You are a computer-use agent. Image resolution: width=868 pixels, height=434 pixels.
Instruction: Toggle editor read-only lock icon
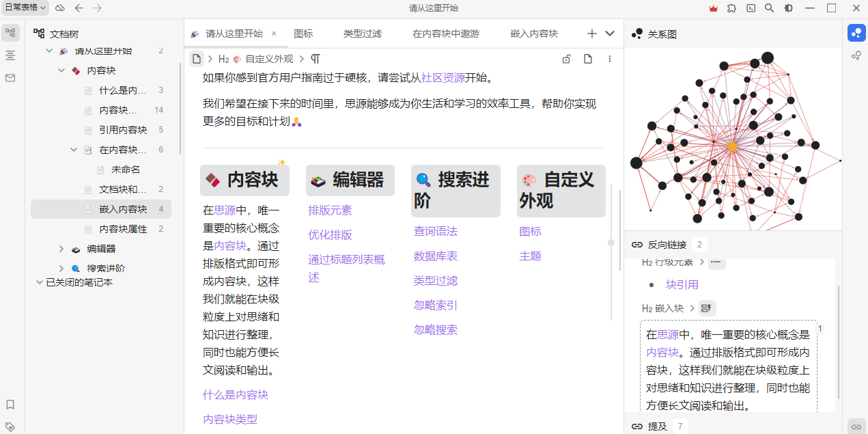566,59
